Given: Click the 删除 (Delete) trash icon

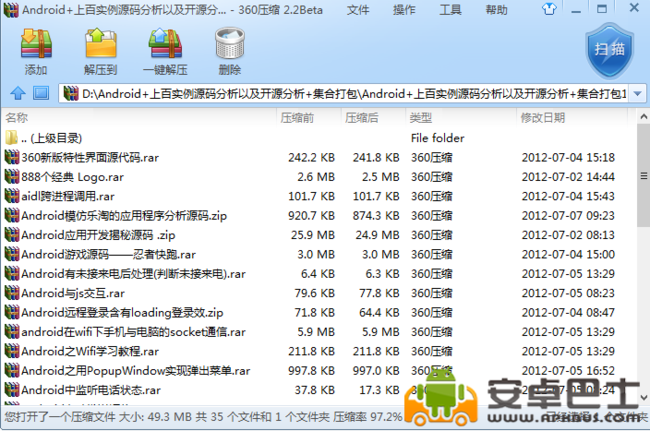Looking at the screenshot, I should pyautogui.click(x=230, y=43).
